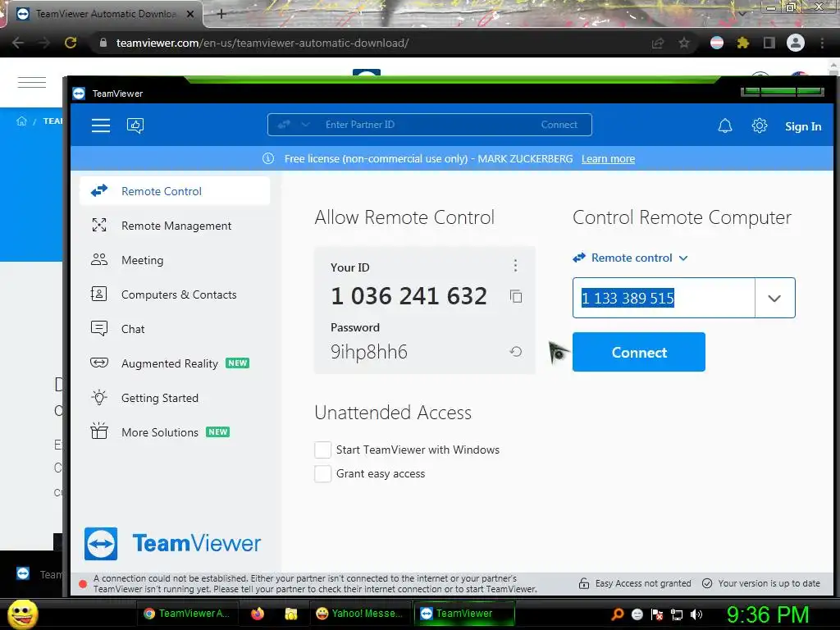
Task: Toggle Chrome side panel icon
Action: [769, 43]
